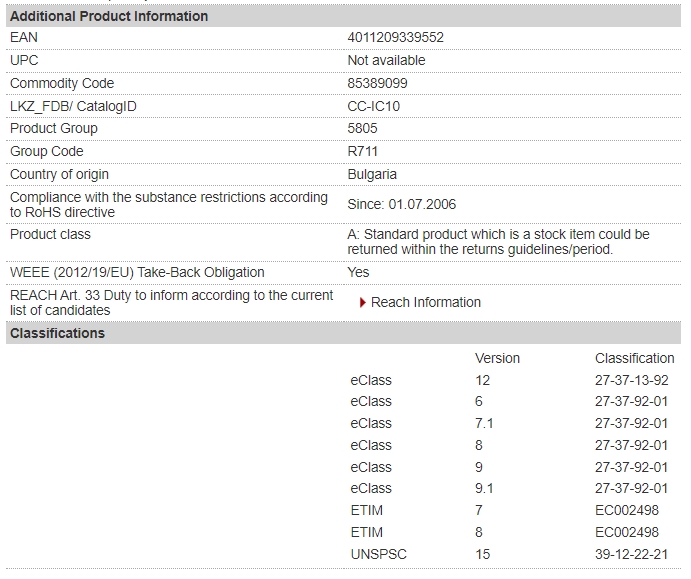Image resolution: width=691 pixels, height=579 pixels.
Task: Click the eClass version 6 cell
Action: click(x=479, y=401)
